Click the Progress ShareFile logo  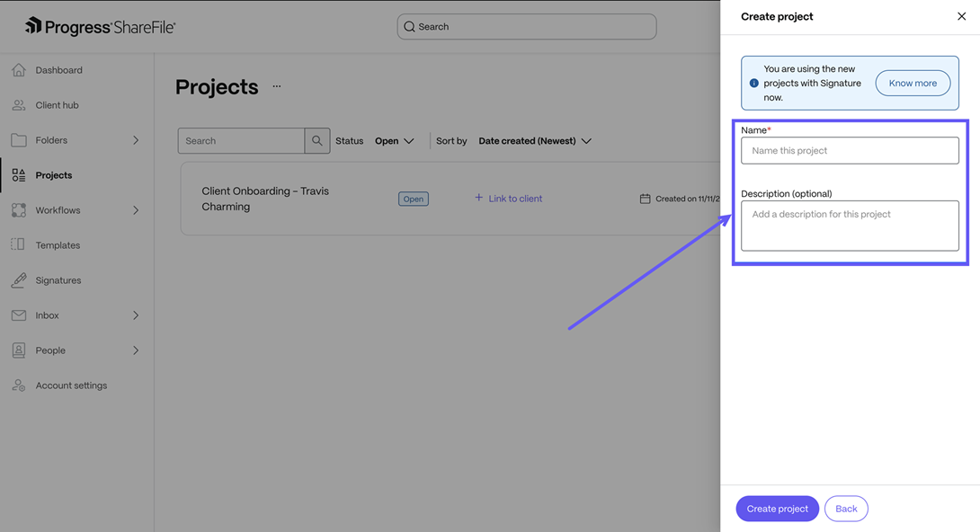point(99,26)
